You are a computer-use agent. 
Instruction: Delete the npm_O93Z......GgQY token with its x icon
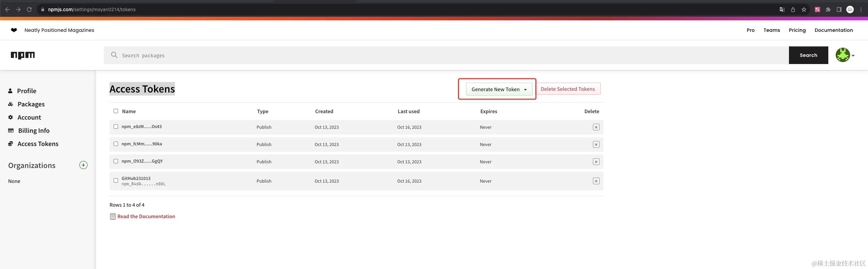(x=596, y=162)
